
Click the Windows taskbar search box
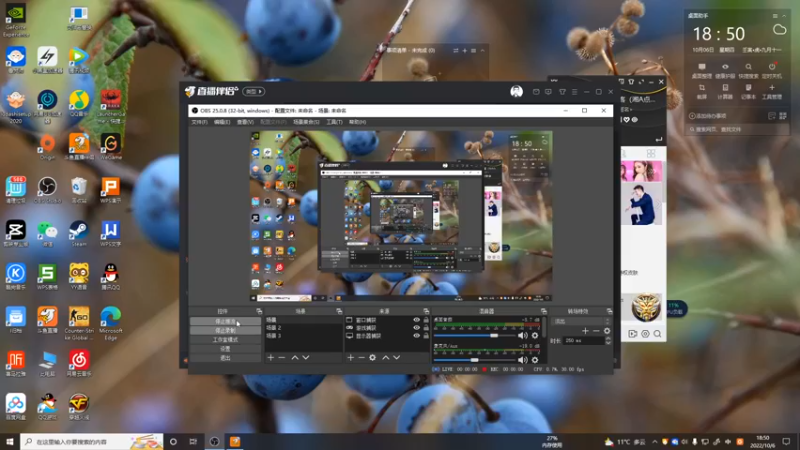pyautogui.click(x=92, y=442)
